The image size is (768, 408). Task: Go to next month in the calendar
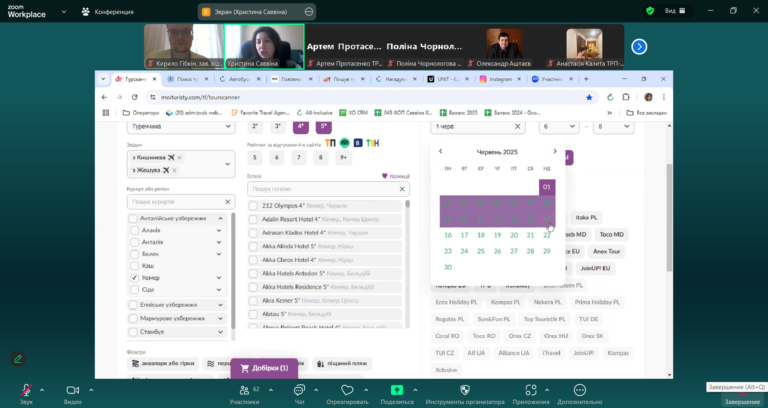(554, 151)
